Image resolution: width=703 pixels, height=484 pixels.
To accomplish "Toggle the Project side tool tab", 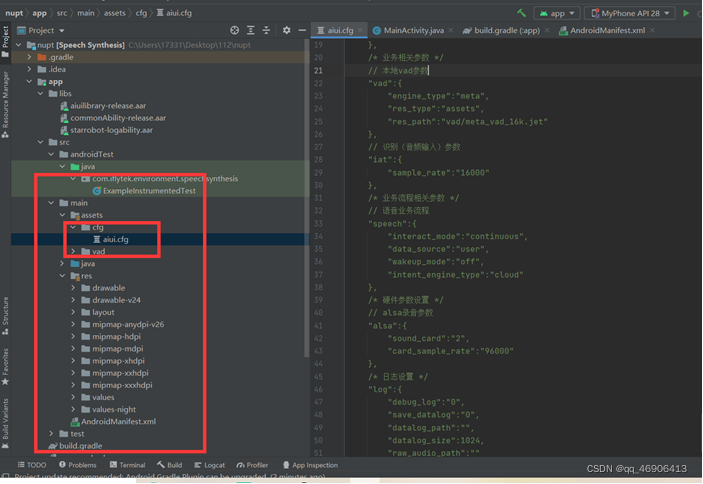I will [5, 41].
